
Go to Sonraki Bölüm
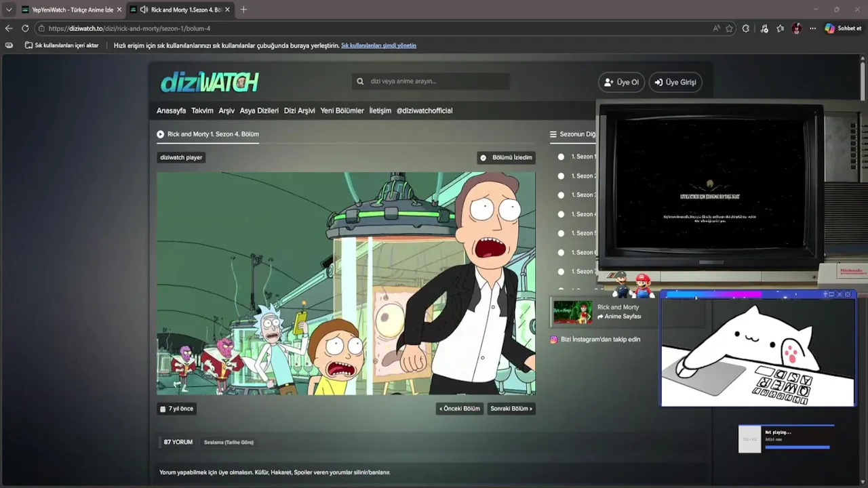(x=511, y=409)
